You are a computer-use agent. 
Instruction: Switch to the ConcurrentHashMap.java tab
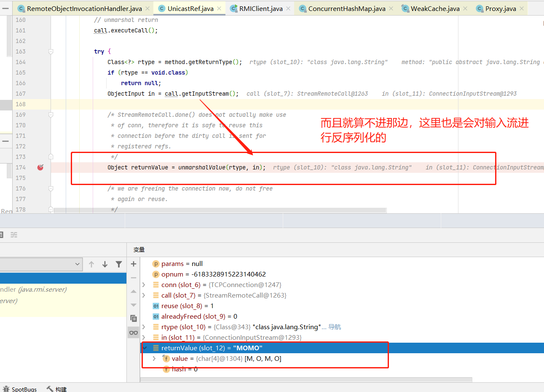[346, 8]
